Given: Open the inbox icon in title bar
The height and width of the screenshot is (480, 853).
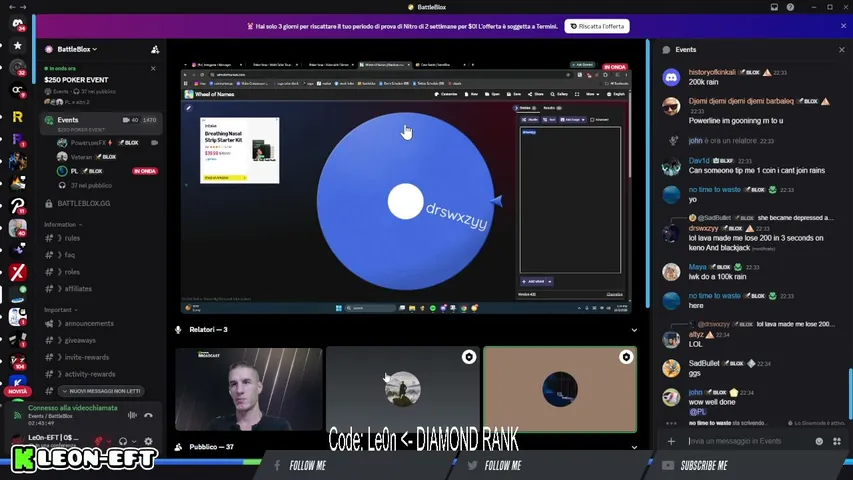Looking at the screenshot, I should (774, 7).
